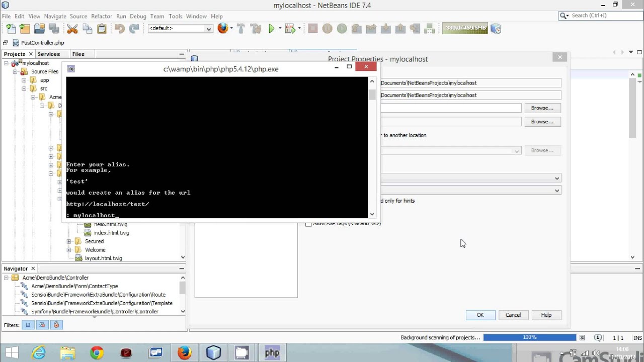Switch to the Services tab

coord(49,54)
